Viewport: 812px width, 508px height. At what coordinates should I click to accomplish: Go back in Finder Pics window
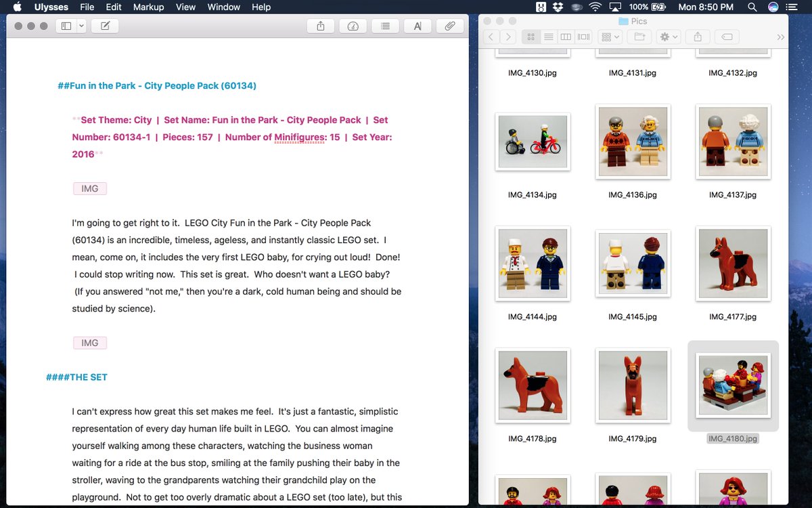(491, 37)
